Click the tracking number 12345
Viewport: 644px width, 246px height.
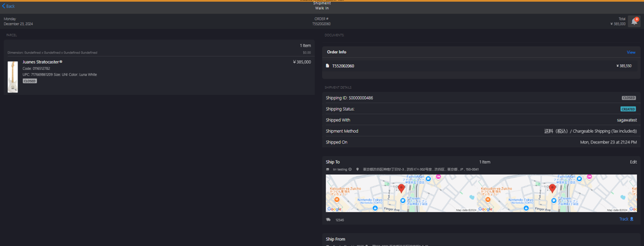coord(340,220)
